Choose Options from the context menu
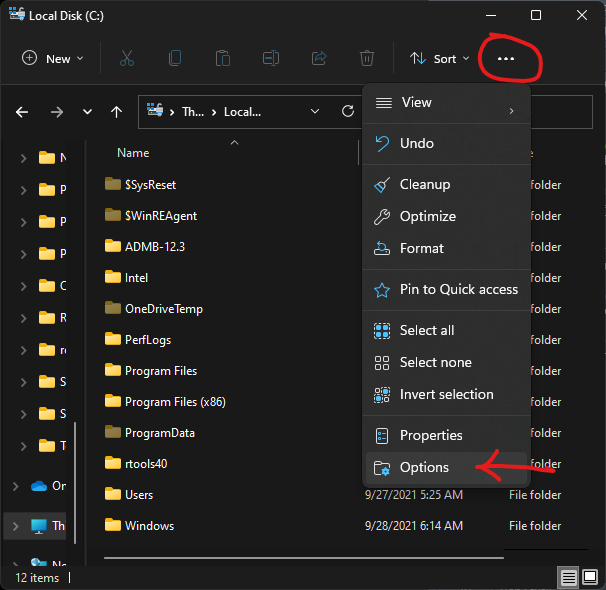 coord(424,467)
